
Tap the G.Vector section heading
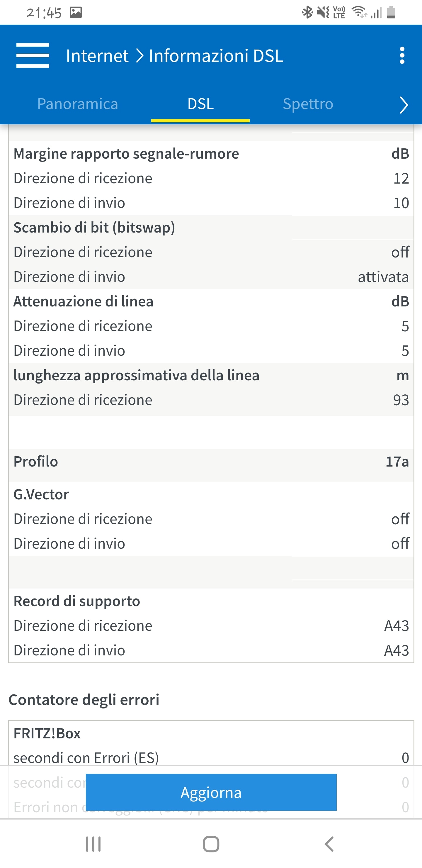(41, 495)
